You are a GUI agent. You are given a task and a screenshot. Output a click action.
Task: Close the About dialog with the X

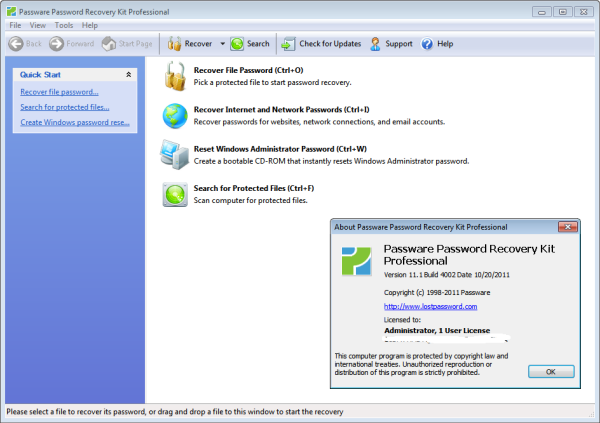click(x=568, y=227)
